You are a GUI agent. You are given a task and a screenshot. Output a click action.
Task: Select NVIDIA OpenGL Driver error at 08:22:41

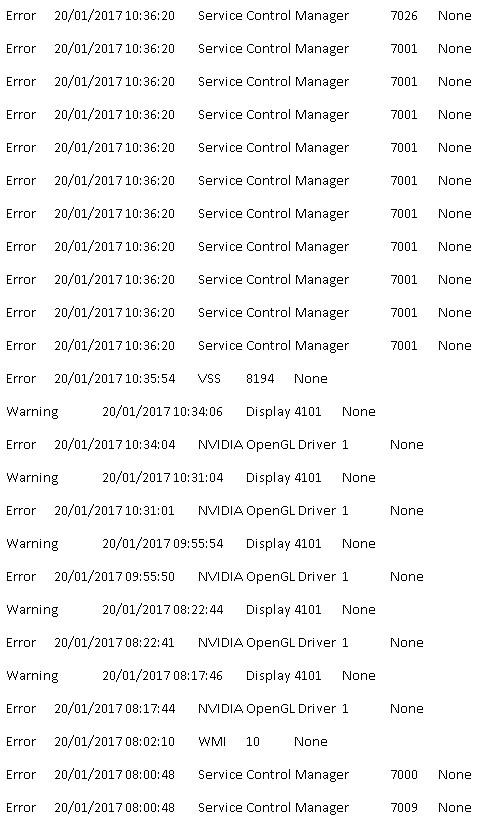[x=215, y=643]
